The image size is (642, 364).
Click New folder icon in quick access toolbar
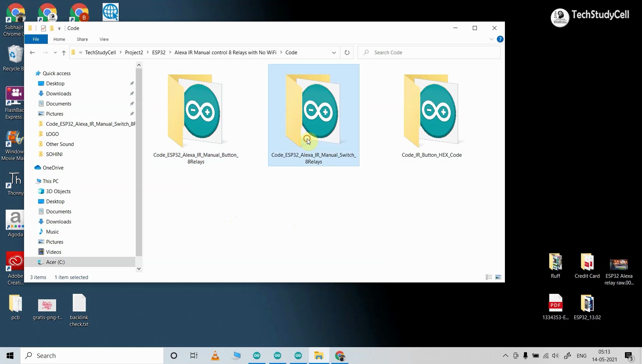coord(52,28)
